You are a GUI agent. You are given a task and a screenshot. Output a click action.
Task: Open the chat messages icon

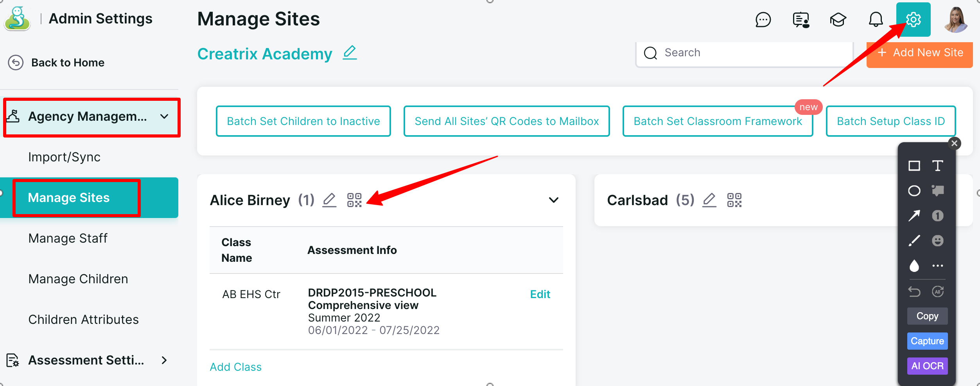763,20
